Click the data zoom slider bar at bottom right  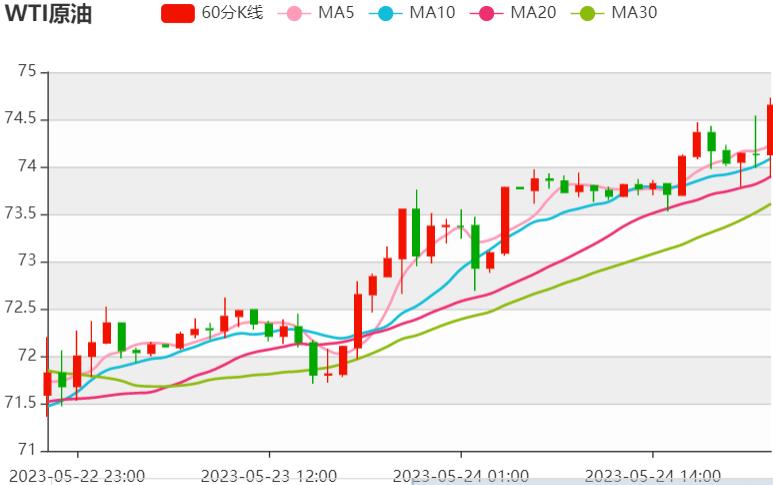[592, 482]
